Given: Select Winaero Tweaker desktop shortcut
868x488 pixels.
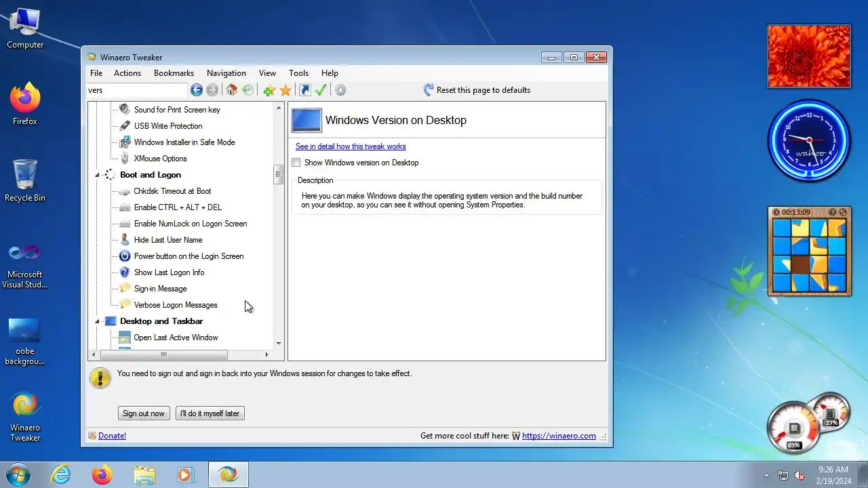Looking at the screenshot, I should point(25,418).
